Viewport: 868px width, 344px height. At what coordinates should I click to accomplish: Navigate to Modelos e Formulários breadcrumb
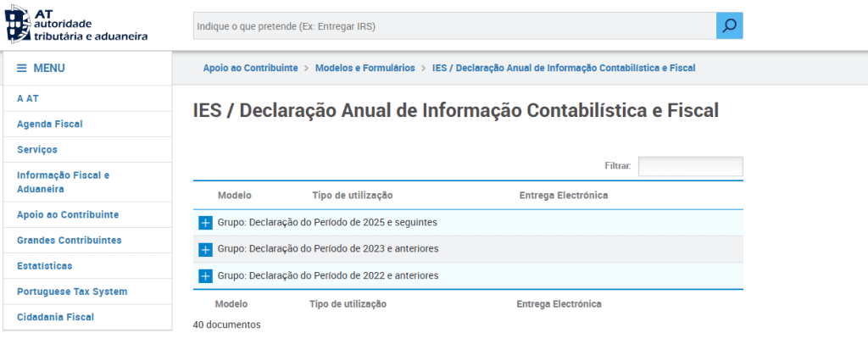(x=365, y=68)
